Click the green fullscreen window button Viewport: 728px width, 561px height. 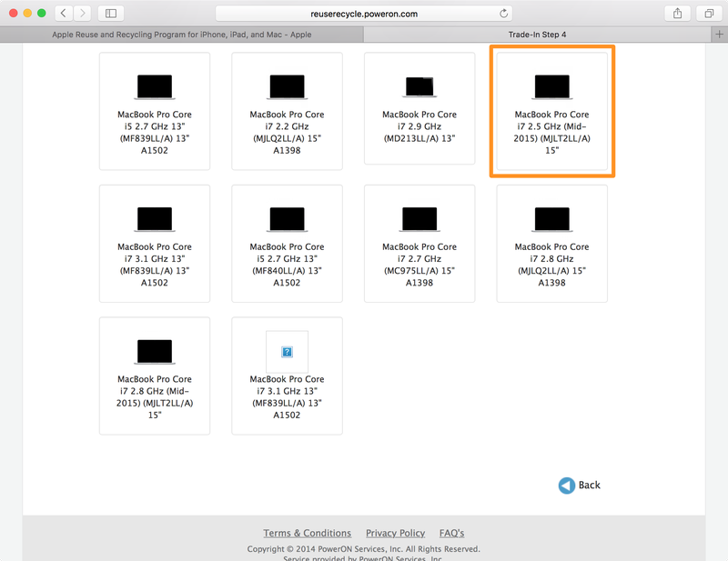tap(42, 13)
